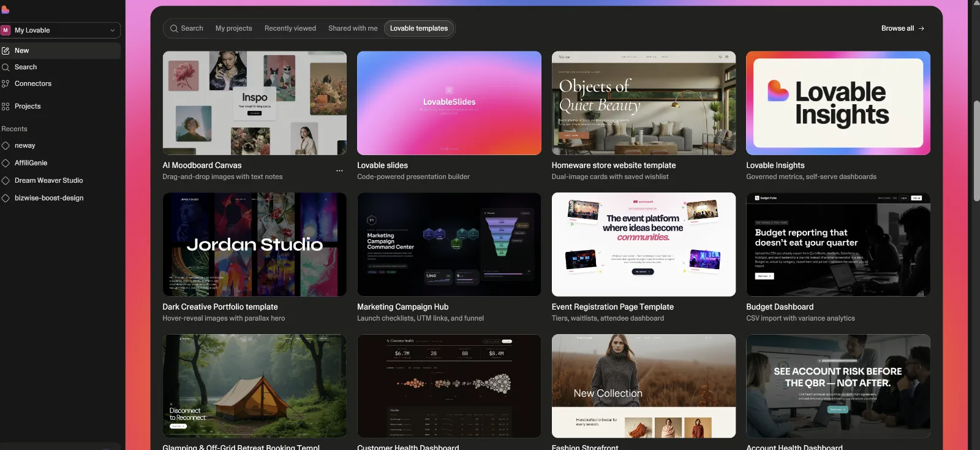
Task: Open the Glamping retreat tent thumbnail
Action: tap(254, 386)
